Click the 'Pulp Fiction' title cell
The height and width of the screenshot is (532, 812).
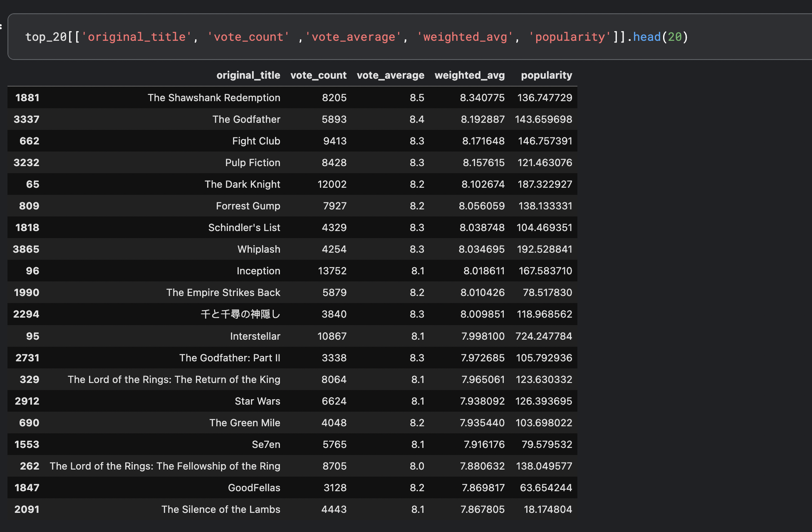point(253,163)
